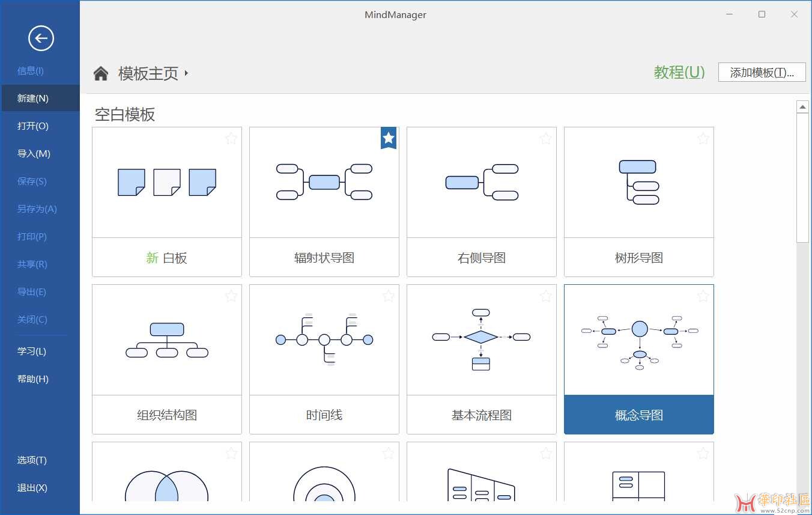Toggle the favorite star on the 右侧导图 card

[546, 139]
